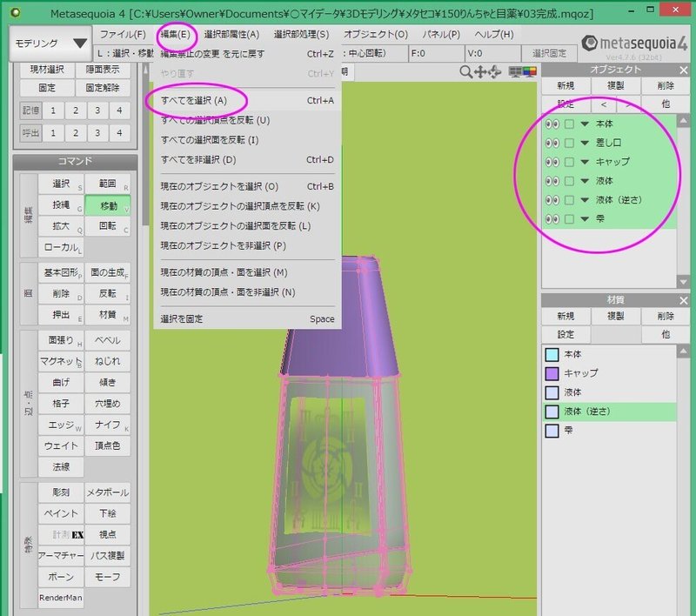Click the gray multi-view layout monitor icon

[515, 71]
